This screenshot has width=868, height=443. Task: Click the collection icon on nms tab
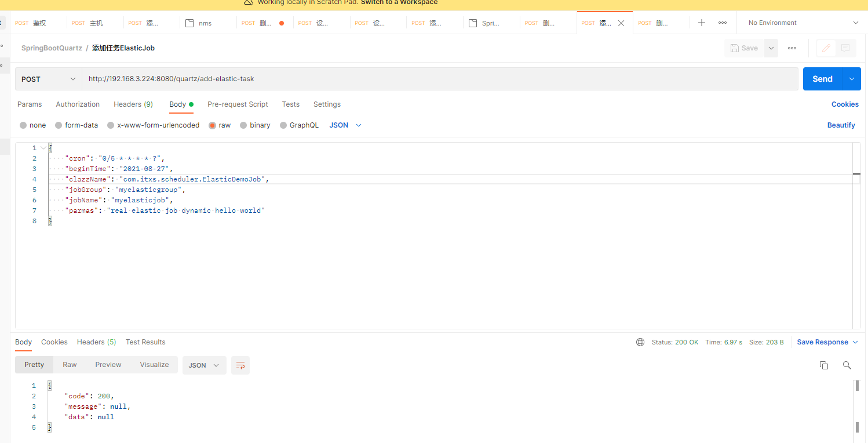(x=189, y=23)
